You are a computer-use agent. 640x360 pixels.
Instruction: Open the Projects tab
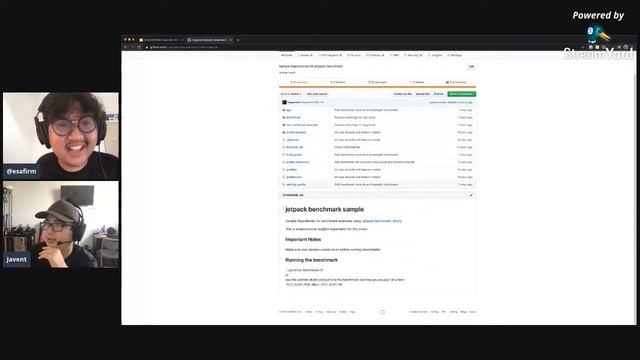click(376, 55)
